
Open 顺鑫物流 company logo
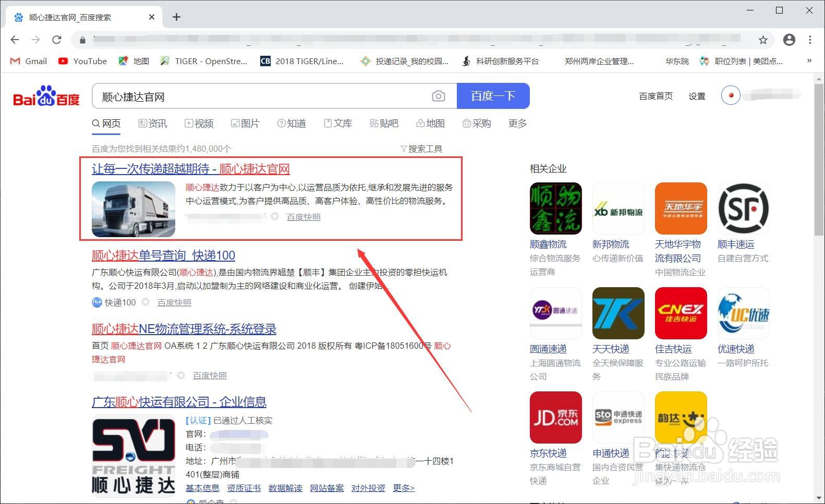point(556,208)
